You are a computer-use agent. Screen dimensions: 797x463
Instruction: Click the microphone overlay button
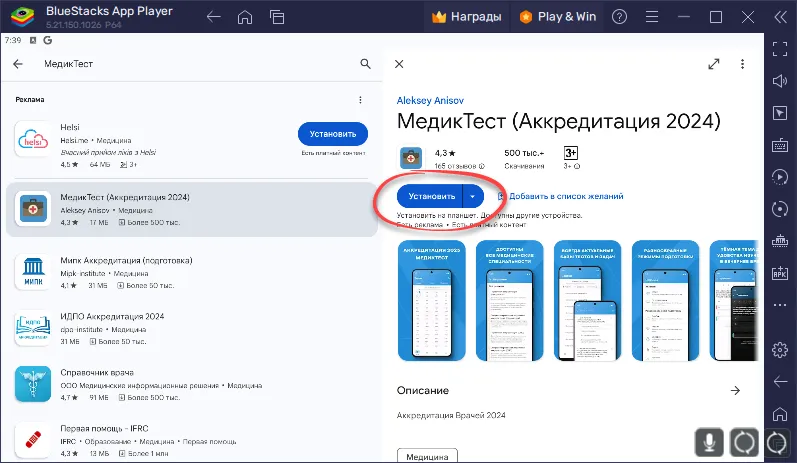709,442
